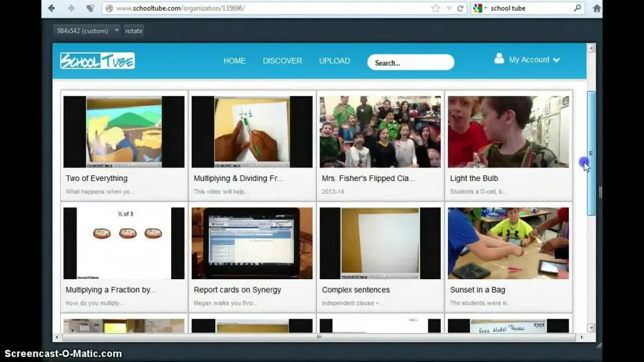
Task: Open the Light the Bulb thumbnail
Action: pos(508,132)
